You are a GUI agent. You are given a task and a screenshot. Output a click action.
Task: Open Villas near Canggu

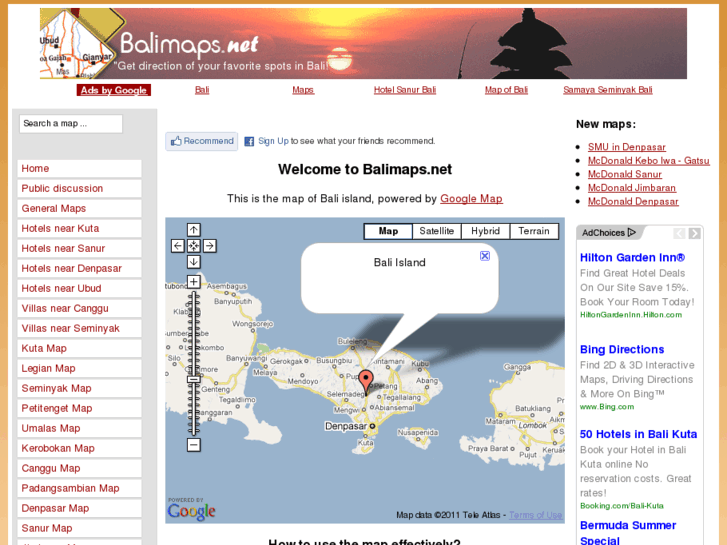[79, 308]
